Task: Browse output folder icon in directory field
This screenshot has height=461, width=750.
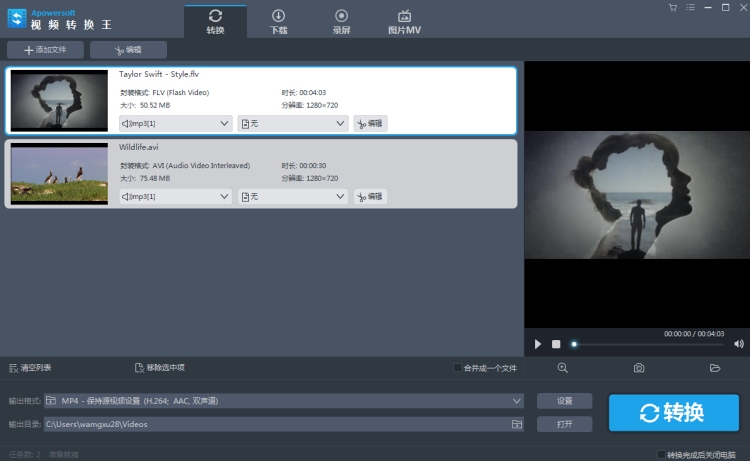Action: 517,424
